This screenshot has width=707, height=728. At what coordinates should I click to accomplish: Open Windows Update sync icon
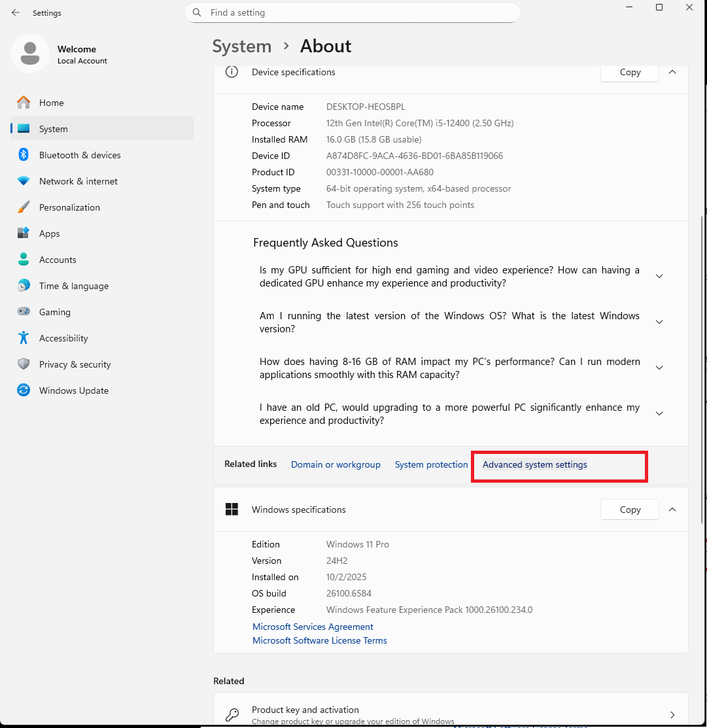(x=24, y=390)
